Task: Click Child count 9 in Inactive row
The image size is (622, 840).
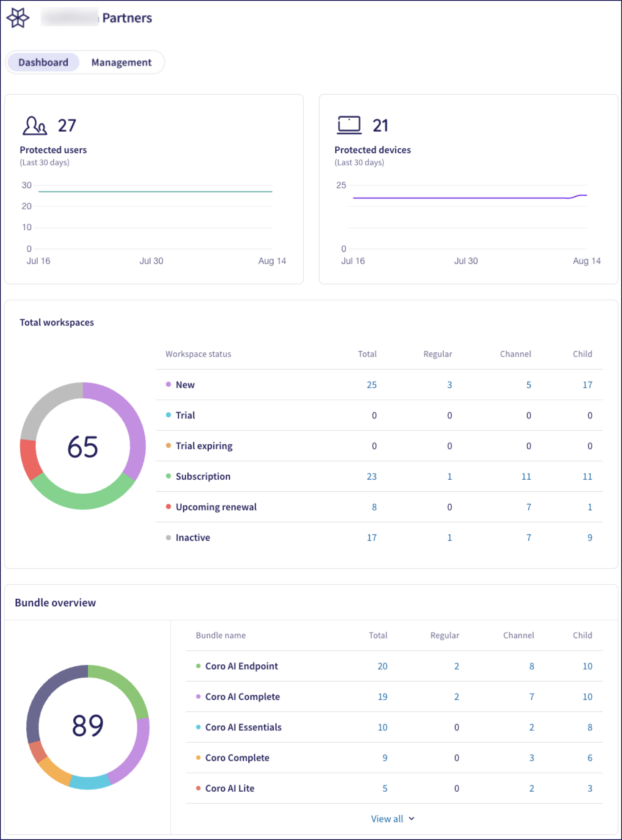Action: point(589,537)
